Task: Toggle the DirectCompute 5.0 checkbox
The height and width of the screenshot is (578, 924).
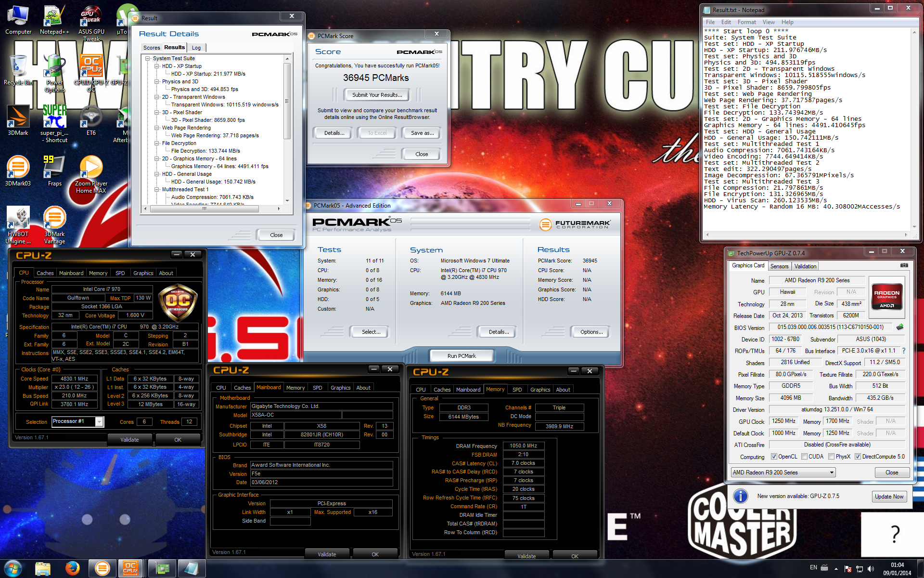Action: pyautogui.click(x=858, y=457)
